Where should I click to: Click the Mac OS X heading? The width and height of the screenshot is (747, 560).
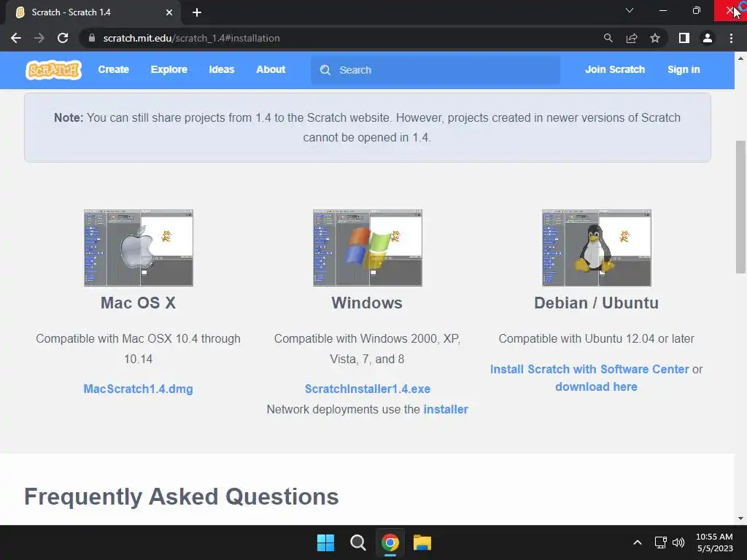tap(138, 303)
